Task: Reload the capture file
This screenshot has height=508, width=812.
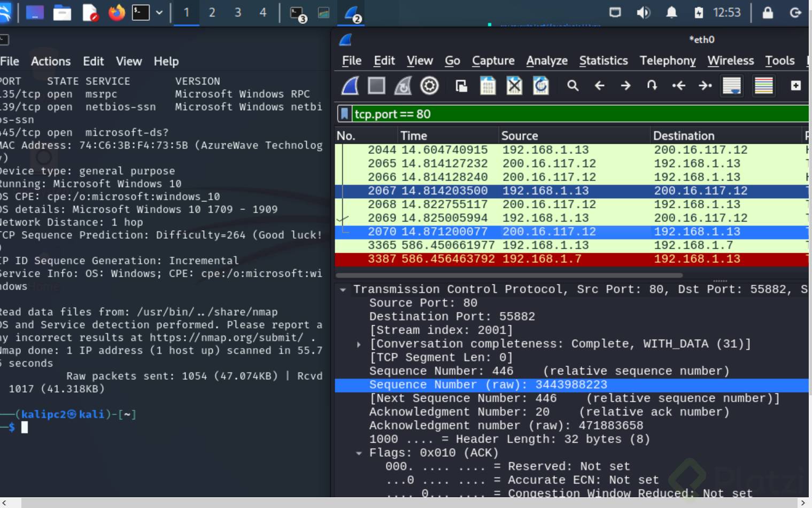Action: (x=540, y=85)
